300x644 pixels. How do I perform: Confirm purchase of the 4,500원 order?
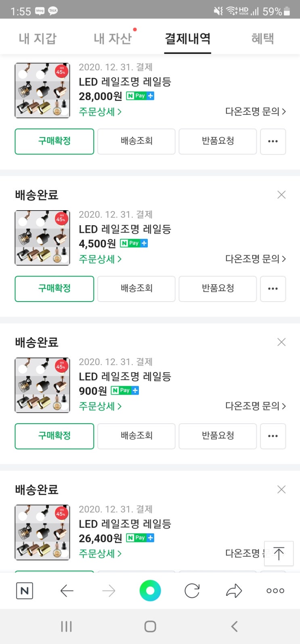(55, 289)
